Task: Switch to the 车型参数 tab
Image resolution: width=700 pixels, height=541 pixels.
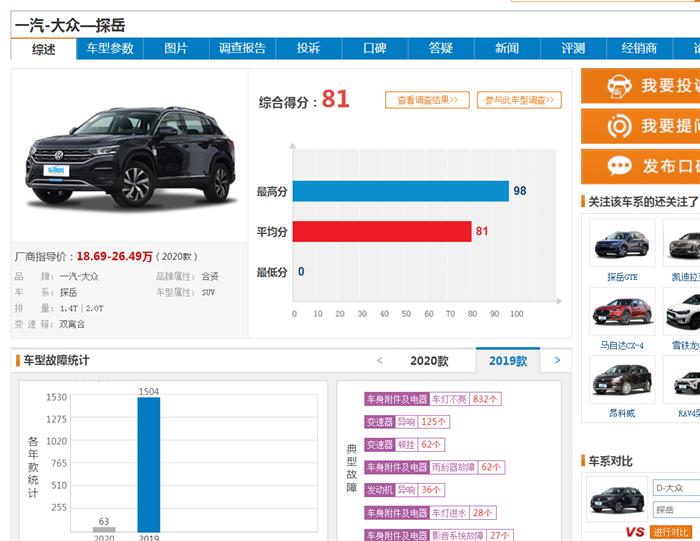Action: (110, 49)
